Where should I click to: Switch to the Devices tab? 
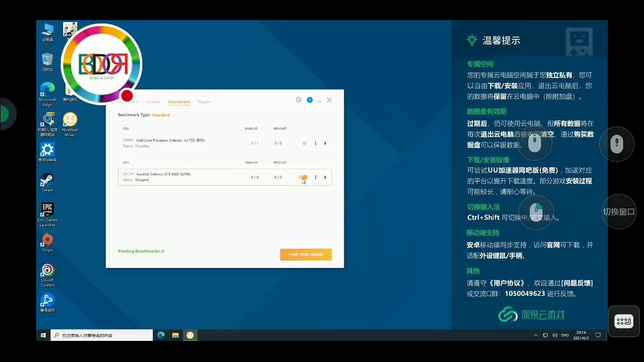tap(153, 102)
